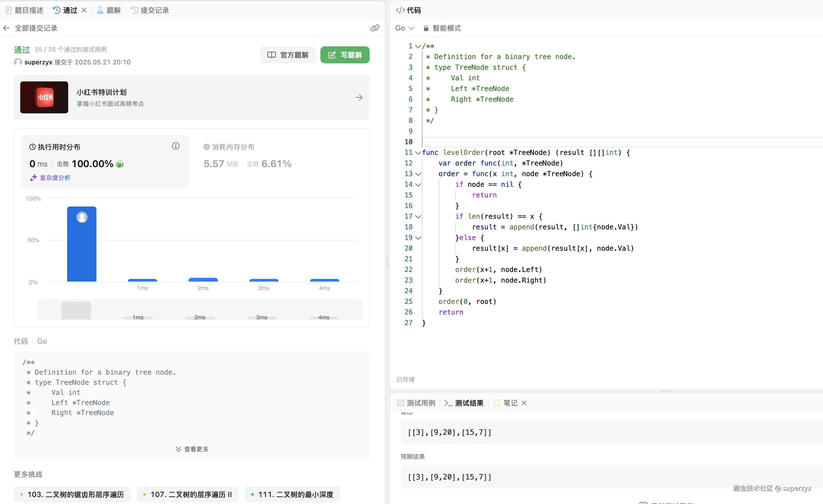Open the 提交记录 tab
The height and width of the screenshot is (504, 823).
(150, 10)
